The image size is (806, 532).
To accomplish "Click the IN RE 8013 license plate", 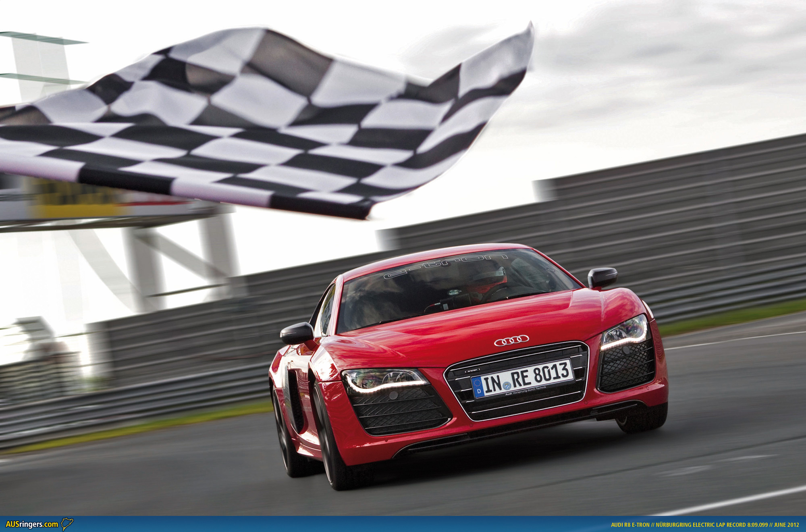I will [523, 379].
